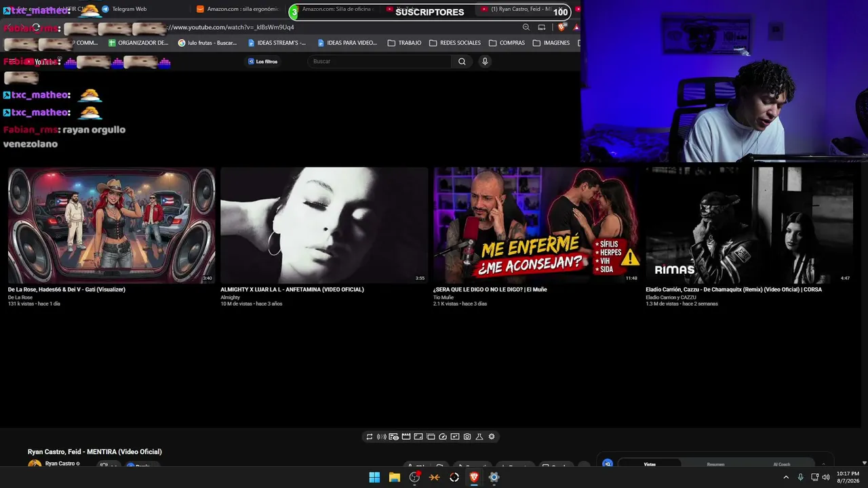Screen dimensions: 868x488
Task: Open the gear app on the taskbar
Action: click(x=494, y=477)
